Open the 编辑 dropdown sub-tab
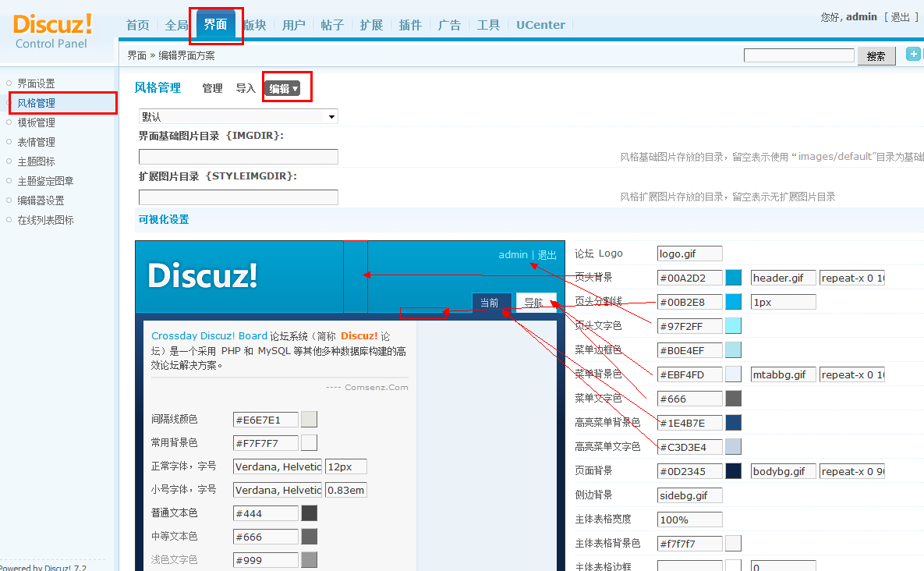Screen dimensions: 924x571 click(283, 88)
